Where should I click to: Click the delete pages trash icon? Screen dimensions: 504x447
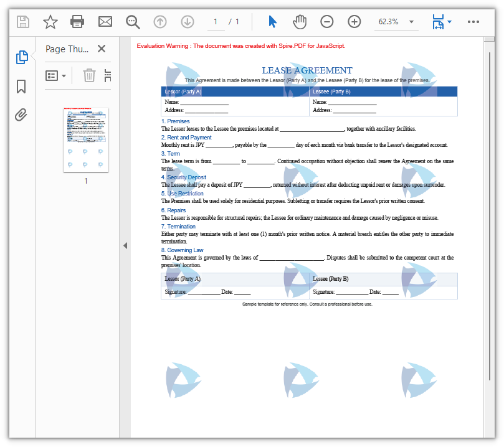pyautogui.click(x=89, y=76)
